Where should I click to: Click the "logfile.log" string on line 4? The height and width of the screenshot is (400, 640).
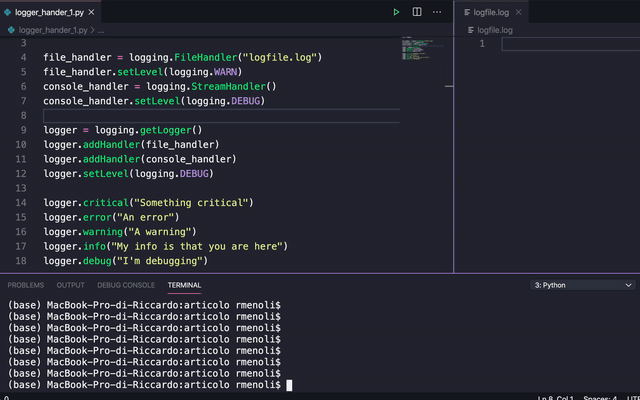280,58
